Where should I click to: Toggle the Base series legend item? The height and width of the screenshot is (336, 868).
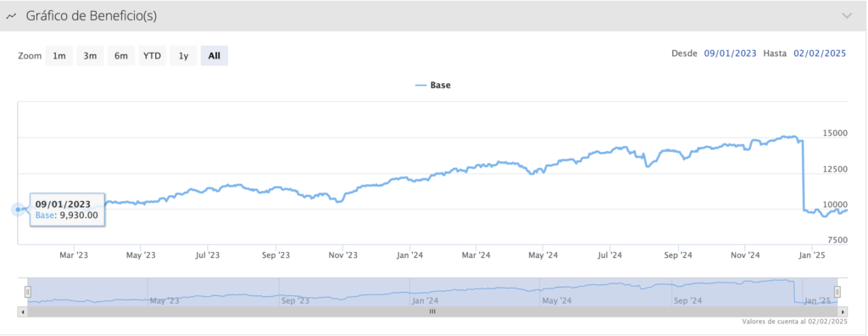pos(433,86)
